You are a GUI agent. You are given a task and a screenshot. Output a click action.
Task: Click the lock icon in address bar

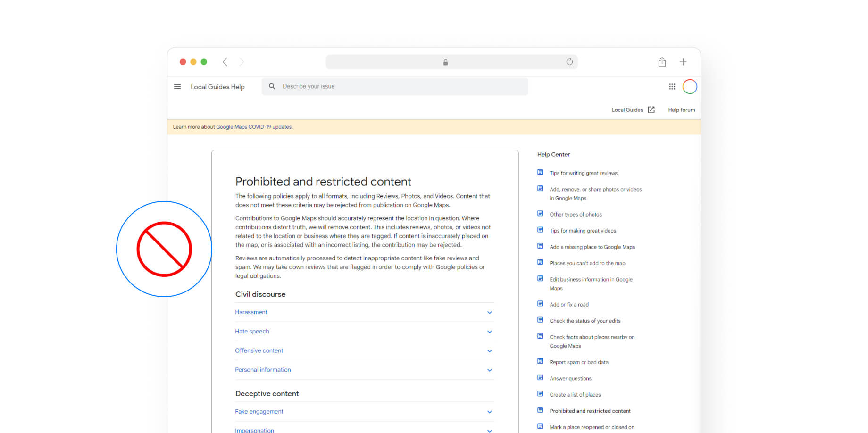445,62
